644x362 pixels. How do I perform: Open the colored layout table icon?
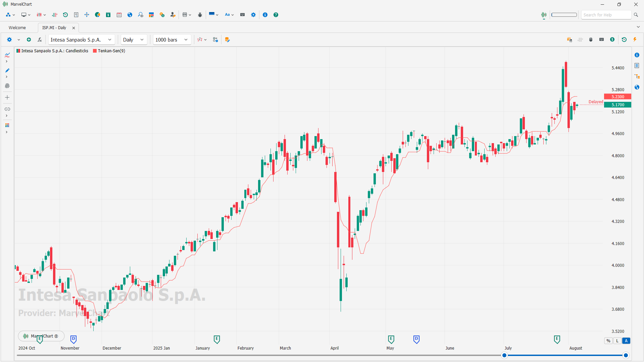pos(151,15)
